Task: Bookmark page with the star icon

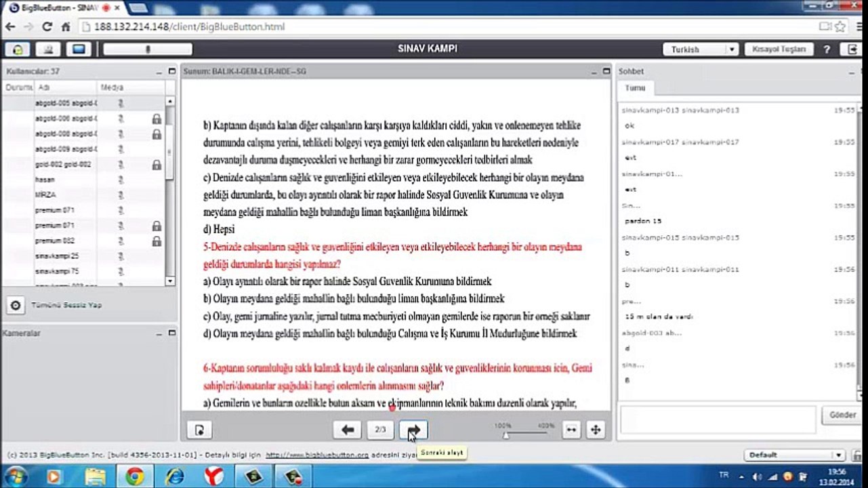Action: click(840, 27)
